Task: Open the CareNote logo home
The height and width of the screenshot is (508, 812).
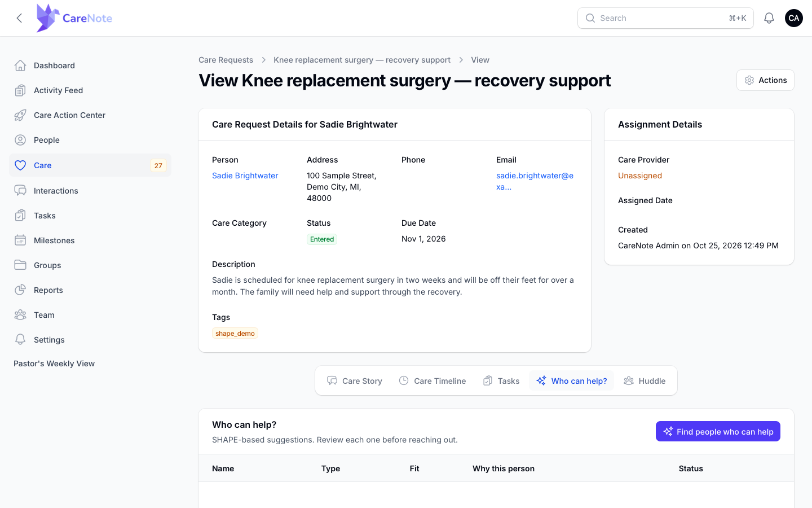Action: (74, 18)
